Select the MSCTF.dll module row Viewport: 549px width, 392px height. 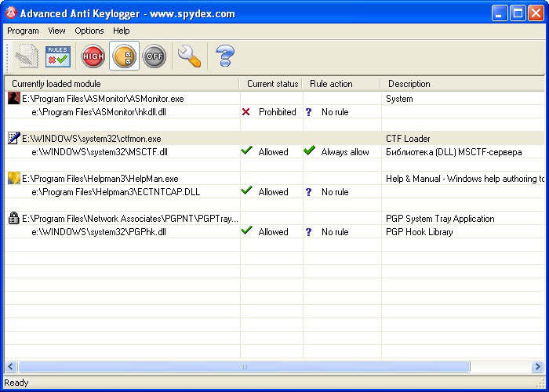click(274, 151)
